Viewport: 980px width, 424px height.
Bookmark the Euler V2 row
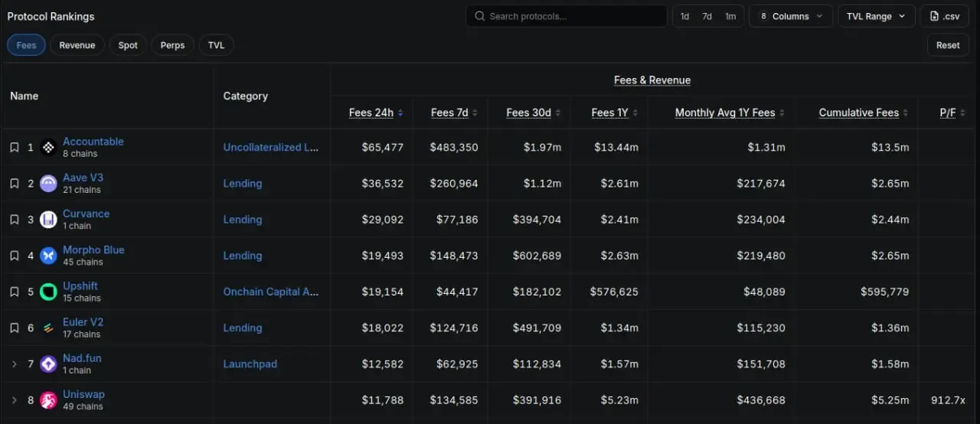tap(15, 328)
